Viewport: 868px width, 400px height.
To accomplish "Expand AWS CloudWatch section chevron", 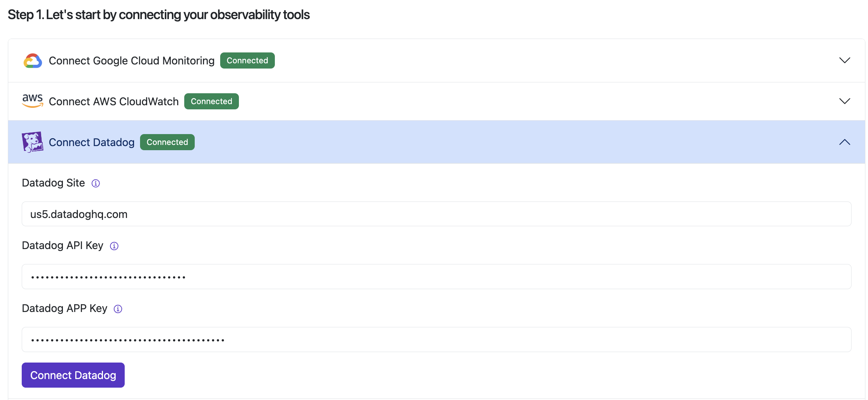I will pos(844,101).
